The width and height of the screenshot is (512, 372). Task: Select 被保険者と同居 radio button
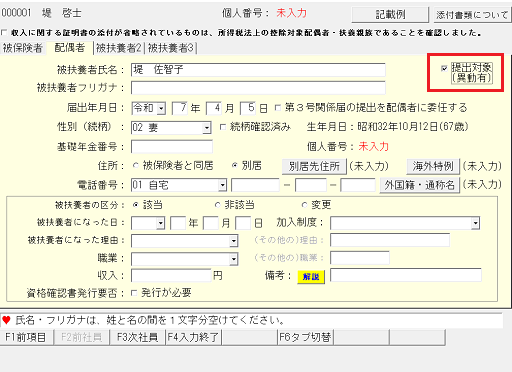[x=136, y=165]
